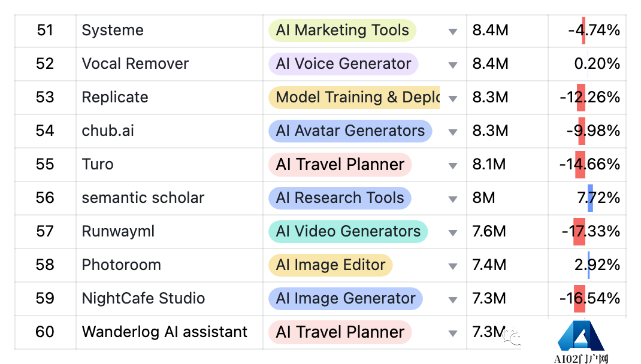Select AI Video Generators category tag
This screenshot has height=364, width=641.
348,231
